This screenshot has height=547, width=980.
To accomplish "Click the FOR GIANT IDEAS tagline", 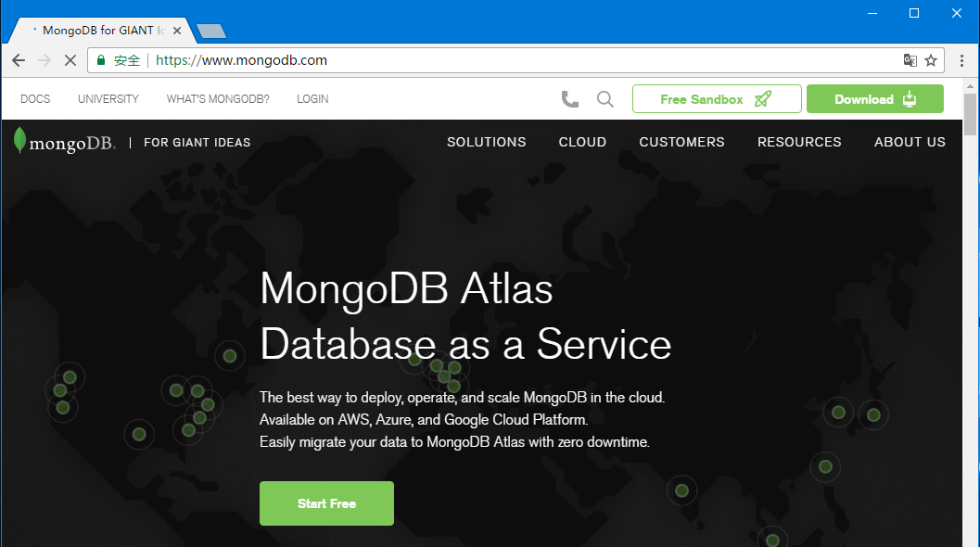I will (197, 143).
